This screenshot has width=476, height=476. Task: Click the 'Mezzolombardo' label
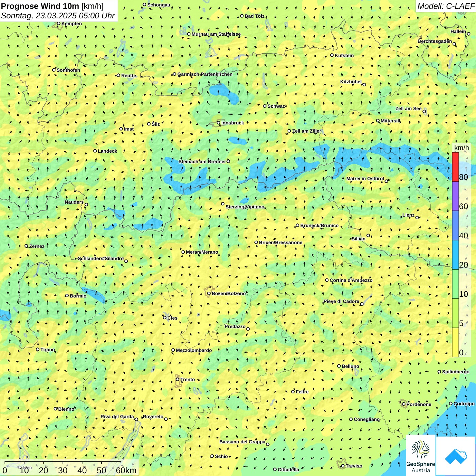194,350
